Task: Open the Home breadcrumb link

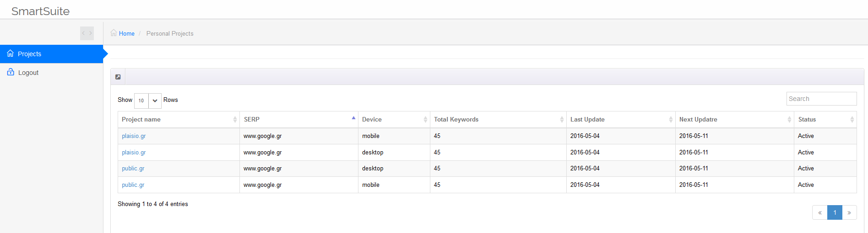Action: (127, 33)
